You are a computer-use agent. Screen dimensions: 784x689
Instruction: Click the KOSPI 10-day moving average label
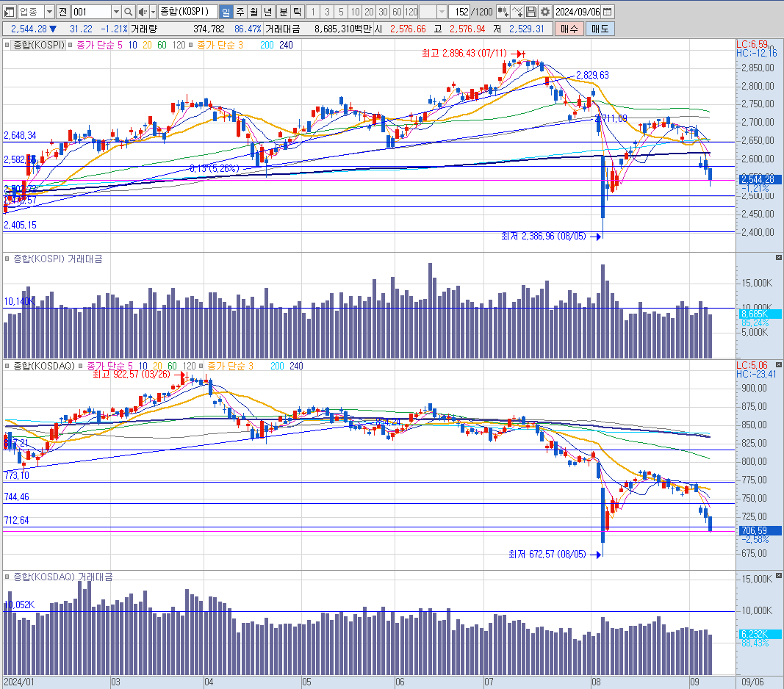click(132, 45)
